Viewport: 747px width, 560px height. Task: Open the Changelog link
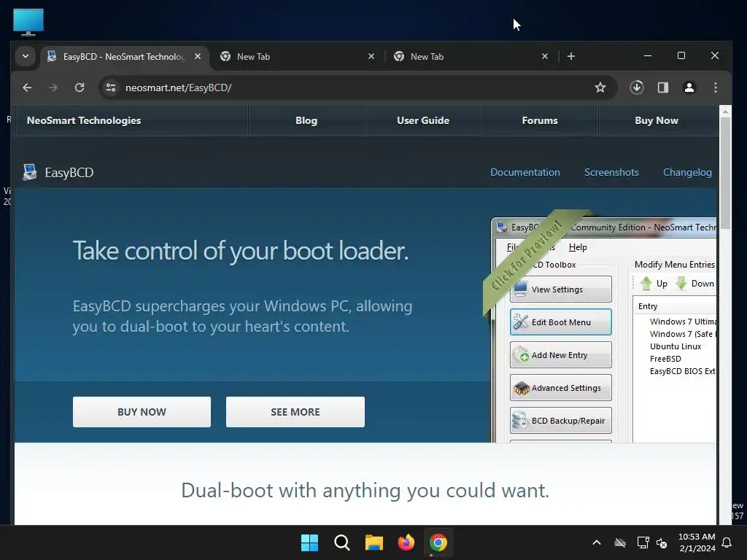(687, 172)
